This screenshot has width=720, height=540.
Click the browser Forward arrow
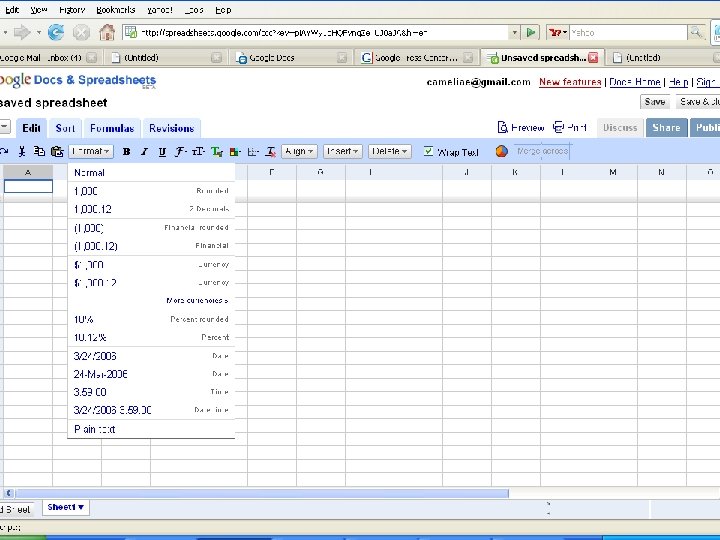[x=22, y=32]
